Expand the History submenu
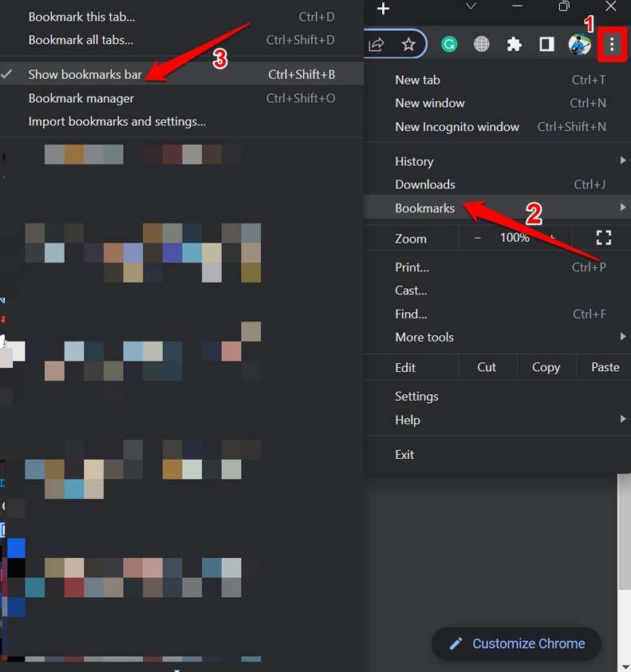The height and width of the screenshot is (672, 631). (414, 161)
